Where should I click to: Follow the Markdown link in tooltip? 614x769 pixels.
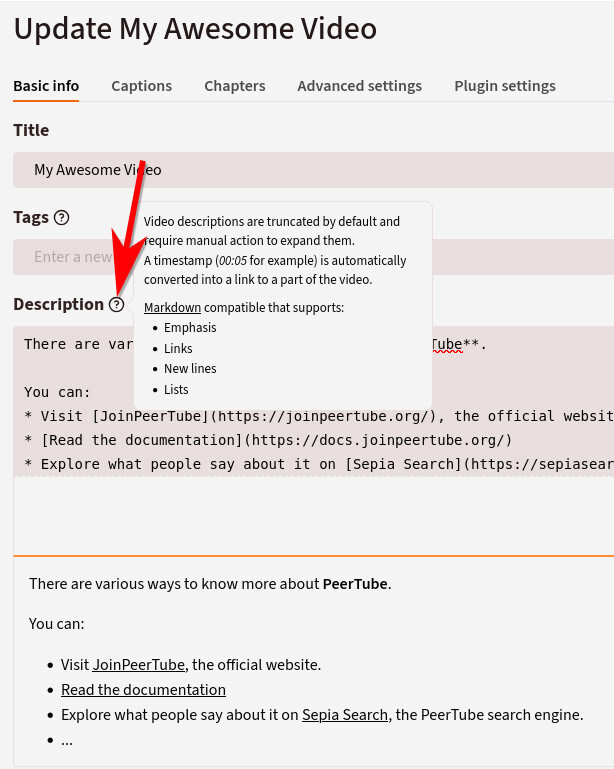(172, 308)
